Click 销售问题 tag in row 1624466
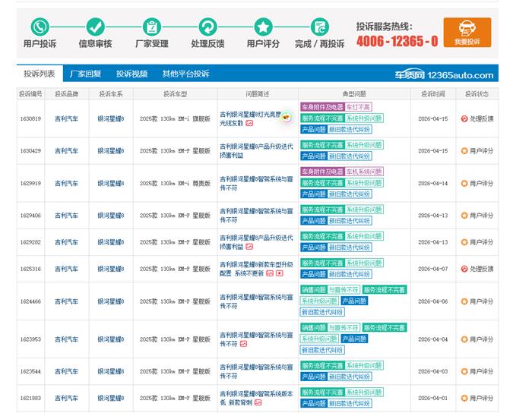Viewport: 532px width, 413px height. tap(313, 290)
